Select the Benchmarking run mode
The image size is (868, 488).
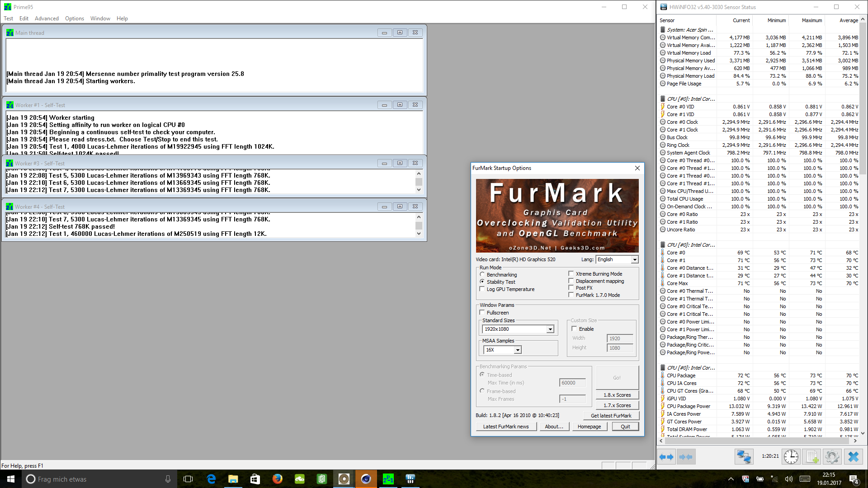coord(482,275)
